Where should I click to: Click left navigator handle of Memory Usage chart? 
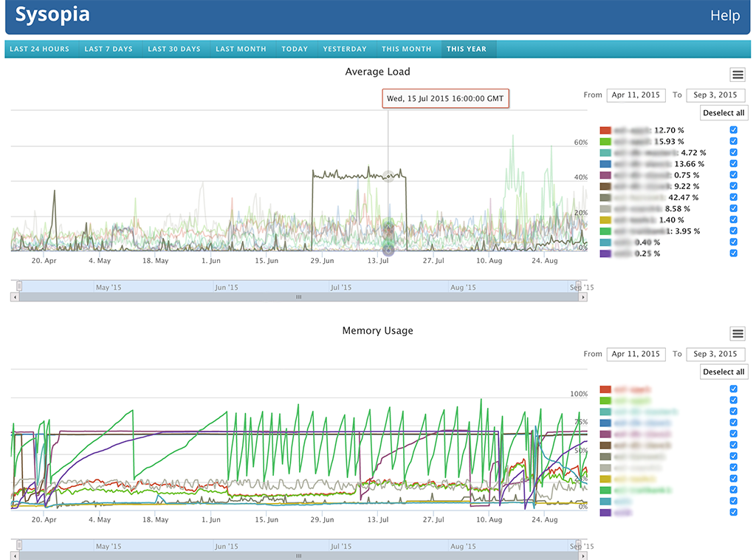(18, 545)
